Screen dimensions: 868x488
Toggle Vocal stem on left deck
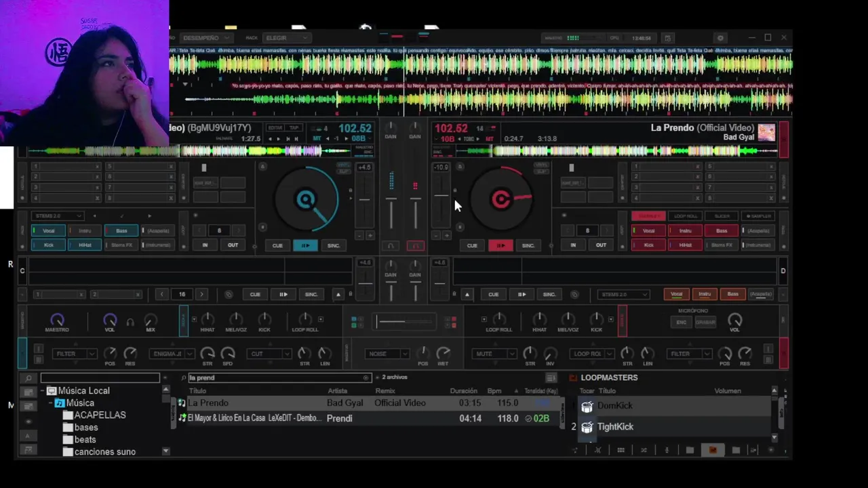(48, 230)
